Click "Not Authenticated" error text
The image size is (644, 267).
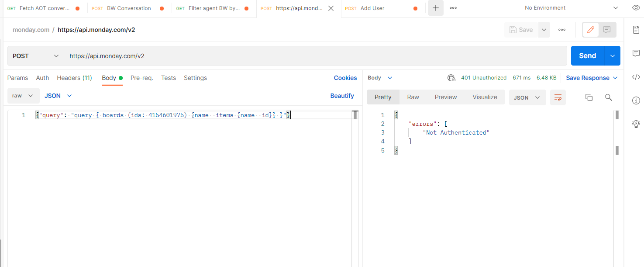(x=456, y=132)
